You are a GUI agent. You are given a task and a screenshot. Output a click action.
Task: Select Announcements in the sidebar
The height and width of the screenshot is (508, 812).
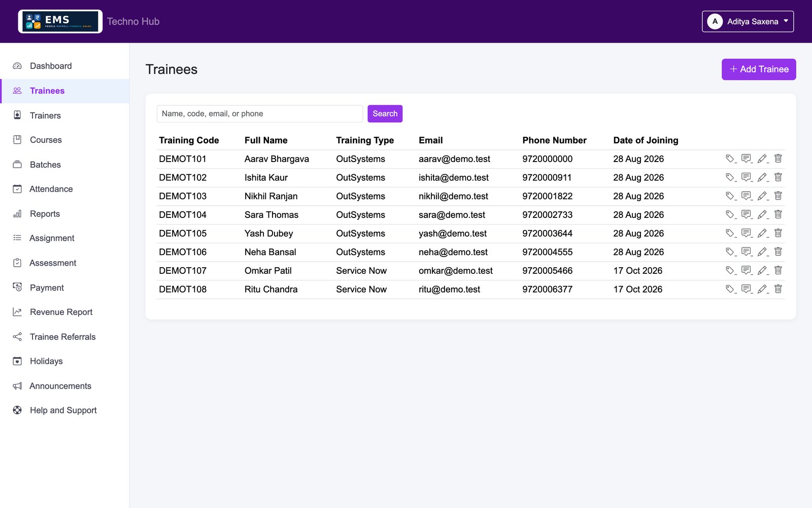coord(64,386)
